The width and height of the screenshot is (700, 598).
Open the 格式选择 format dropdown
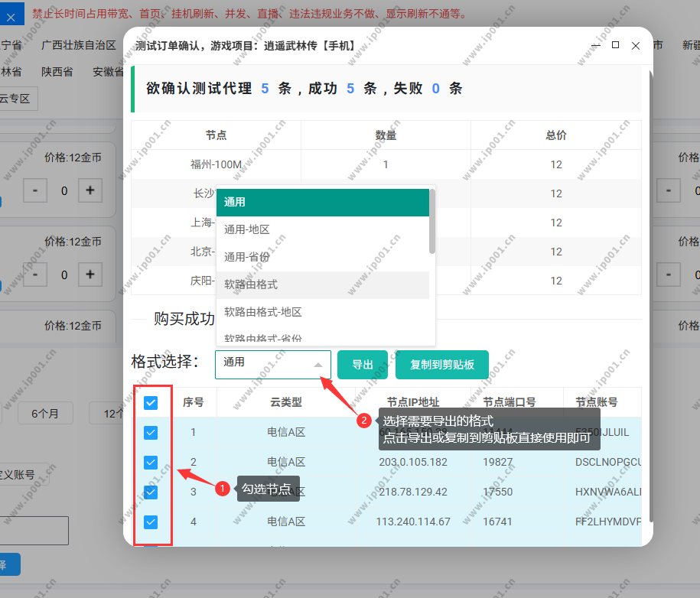click(273, 365)
